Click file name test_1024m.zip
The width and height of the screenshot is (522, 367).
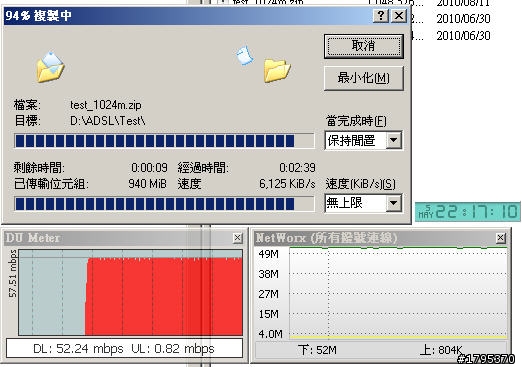point(106,105)
